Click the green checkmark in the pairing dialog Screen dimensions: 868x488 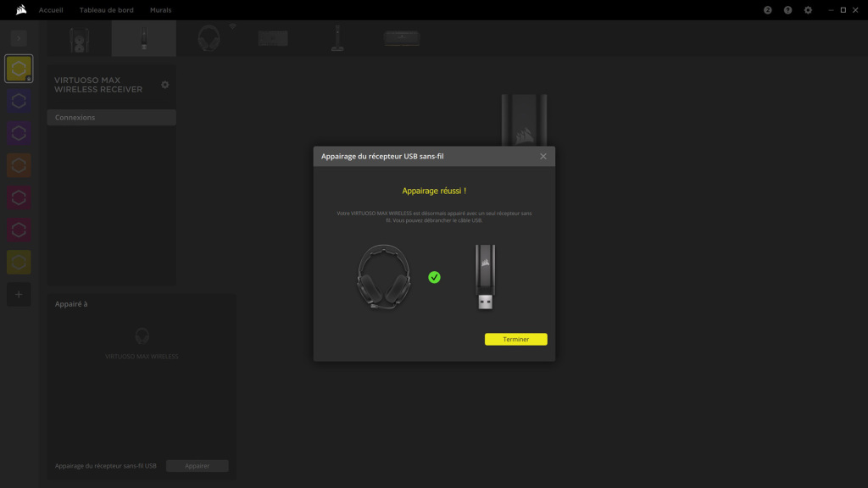(435, 277)
